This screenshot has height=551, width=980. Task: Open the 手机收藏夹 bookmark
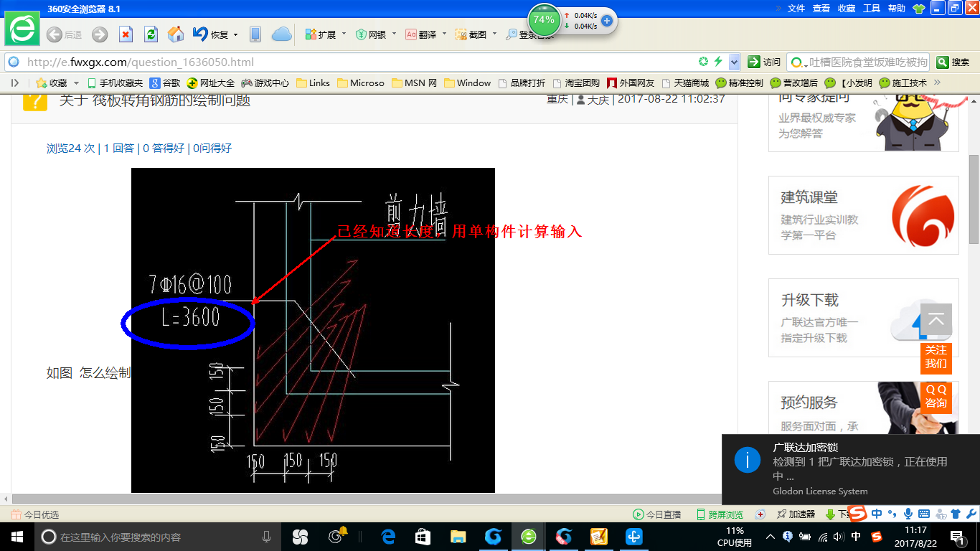pyautogui.click(x=116, y=83)
